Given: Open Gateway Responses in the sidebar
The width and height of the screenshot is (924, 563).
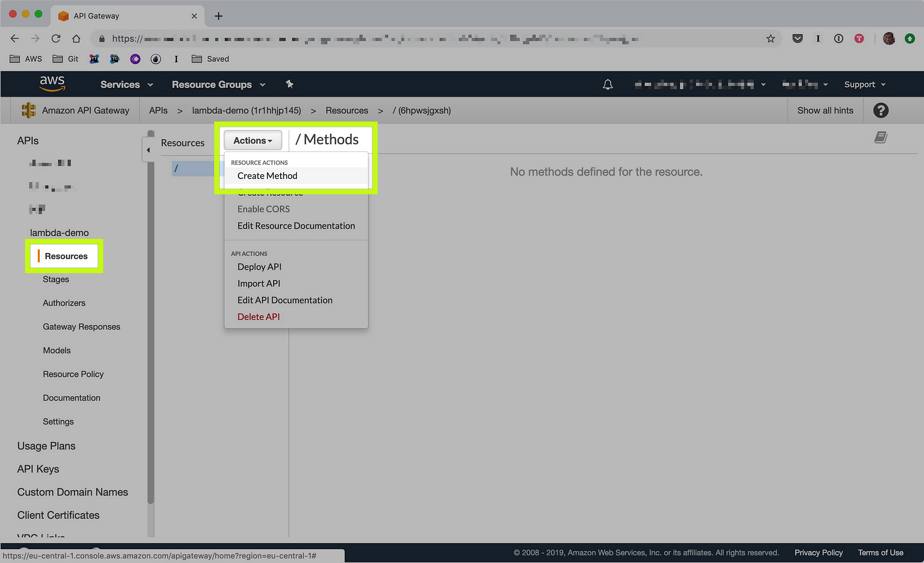Looking at the screenshot, I should click(81, 327).
